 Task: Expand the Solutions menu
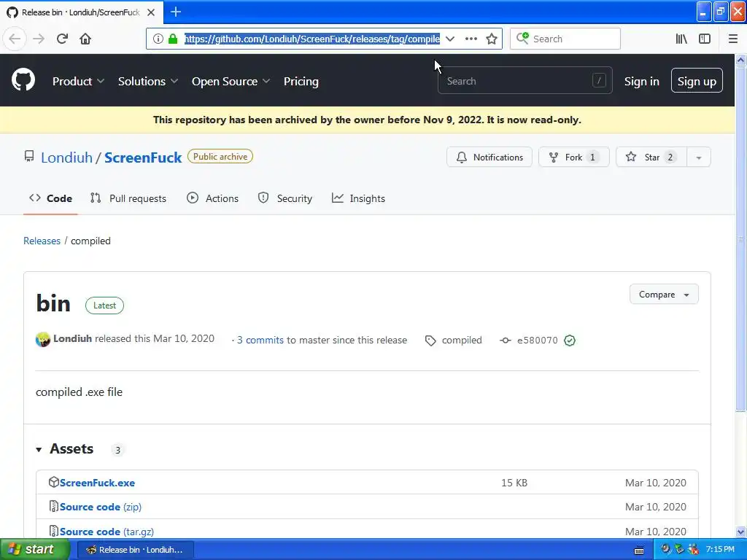[147, 82]
